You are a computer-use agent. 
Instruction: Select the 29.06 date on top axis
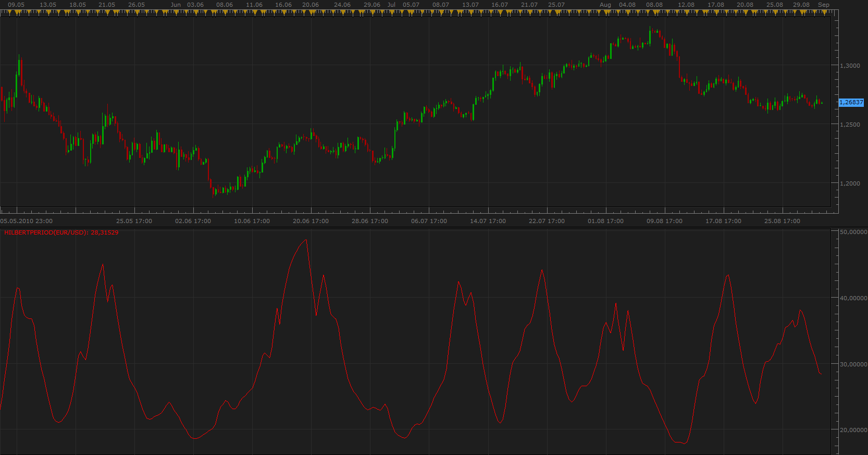tap(372, 5)
